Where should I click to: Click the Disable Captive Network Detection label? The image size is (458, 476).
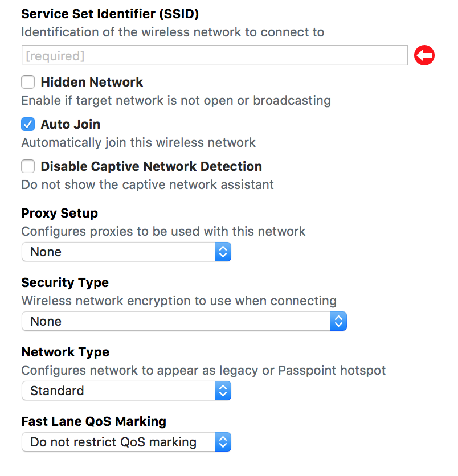pyautogui.click(x=152, y=166)
